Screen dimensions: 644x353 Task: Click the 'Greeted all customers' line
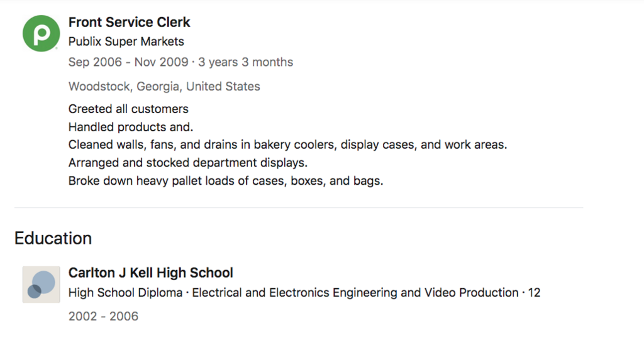click(128, 109)
